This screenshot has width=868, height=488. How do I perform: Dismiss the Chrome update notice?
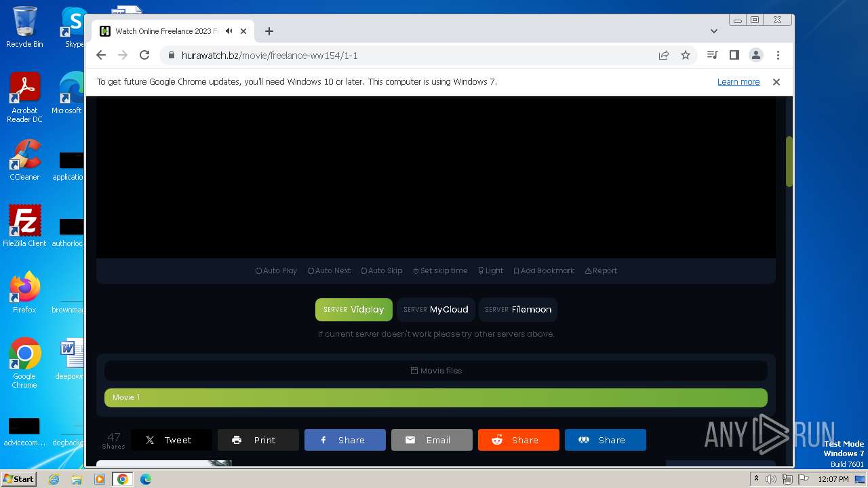pyautogui.click(x=776, y=81)
